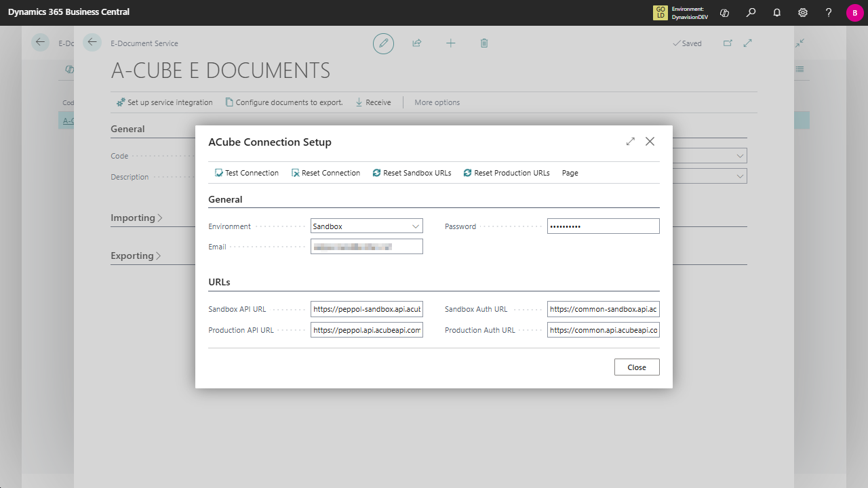Open the second dropdown beside Description row
This screenshot has height=488, width=868.
(739, 176)
